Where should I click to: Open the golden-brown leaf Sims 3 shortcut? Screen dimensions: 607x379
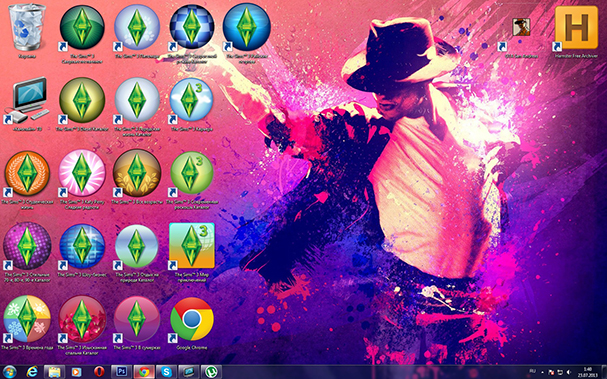point(137,173)
